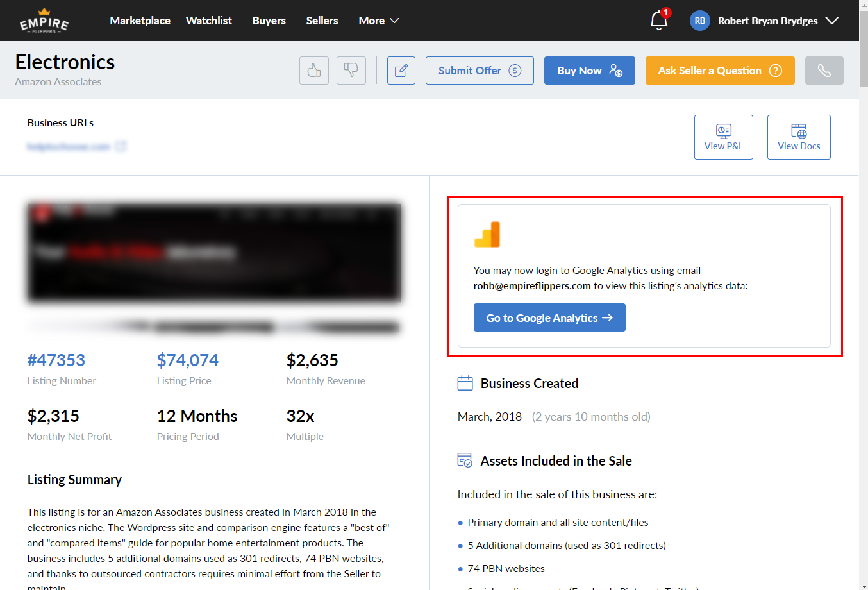Click the Google Analytics logo icon

coord(487,235)
